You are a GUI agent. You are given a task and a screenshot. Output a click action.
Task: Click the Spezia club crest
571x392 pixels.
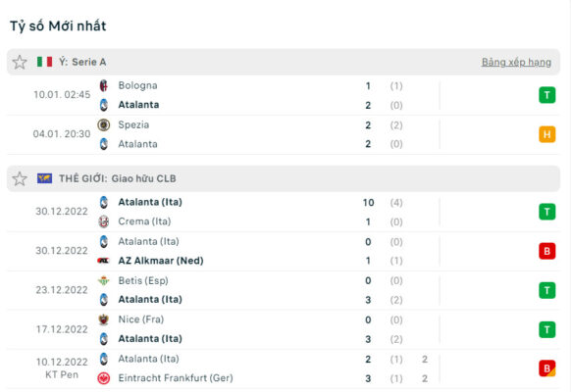pos(104,124)
